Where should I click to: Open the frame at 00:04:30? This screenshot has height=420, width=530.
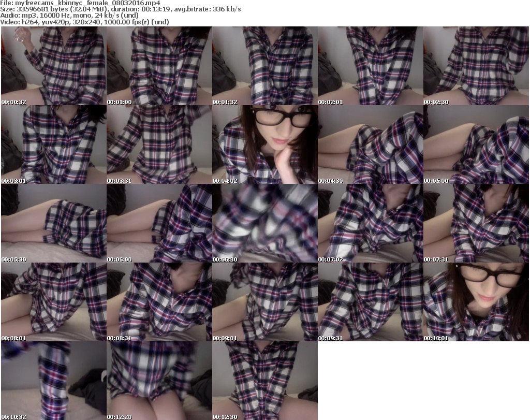point(371,144)
